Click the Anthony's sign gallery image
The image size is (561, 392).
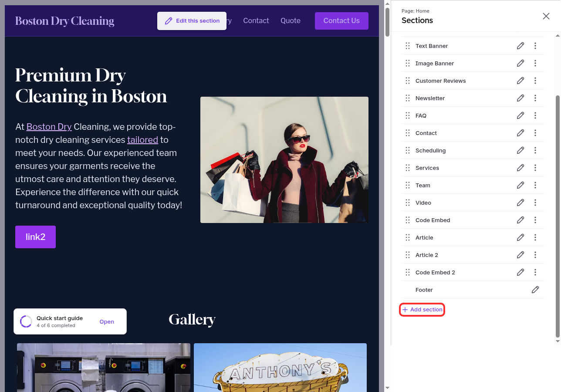pos(280,368)
